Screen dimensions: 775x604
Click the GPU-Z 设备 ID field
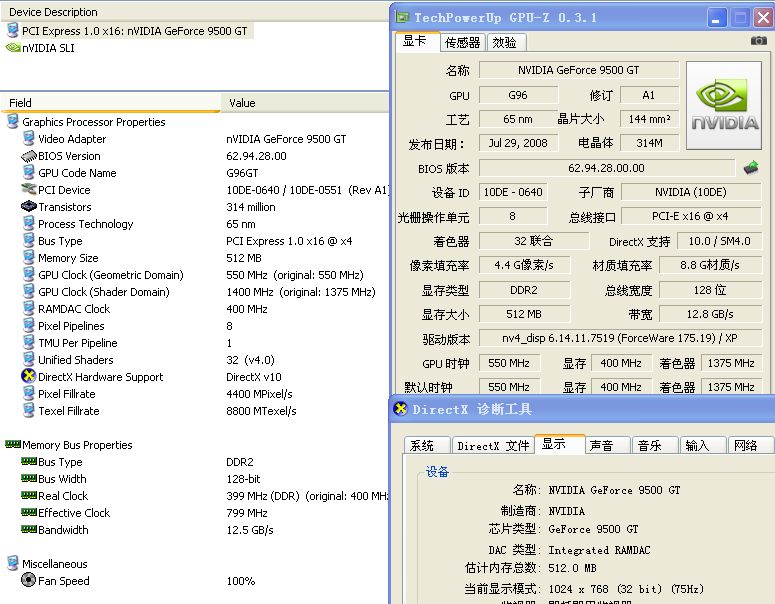click(x=514, y=192)
